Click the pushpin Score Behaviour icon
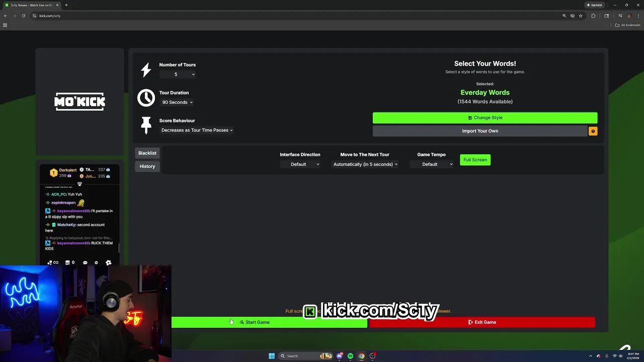 coord(146,125)
